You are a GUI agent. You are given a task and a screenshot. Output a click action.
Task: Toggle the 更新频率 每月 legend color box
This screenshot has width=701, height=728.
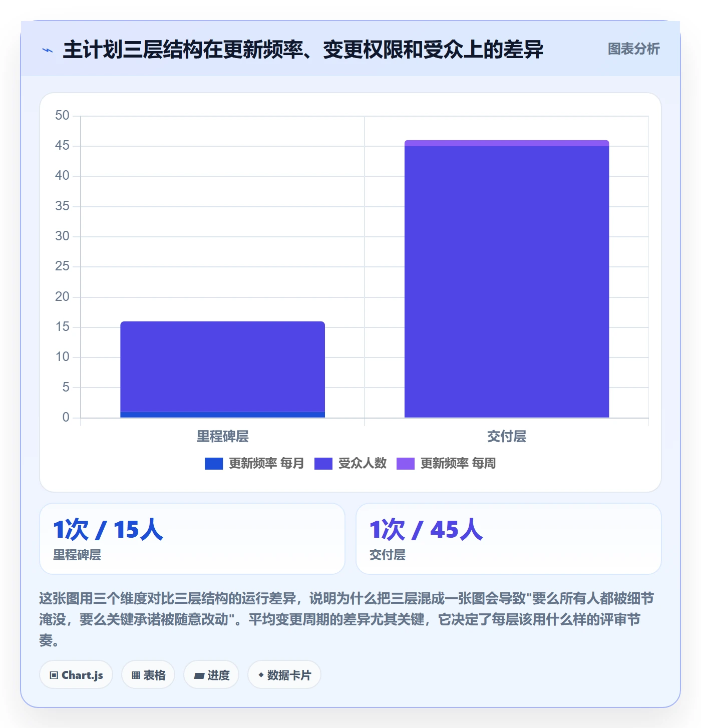[214, 464]
